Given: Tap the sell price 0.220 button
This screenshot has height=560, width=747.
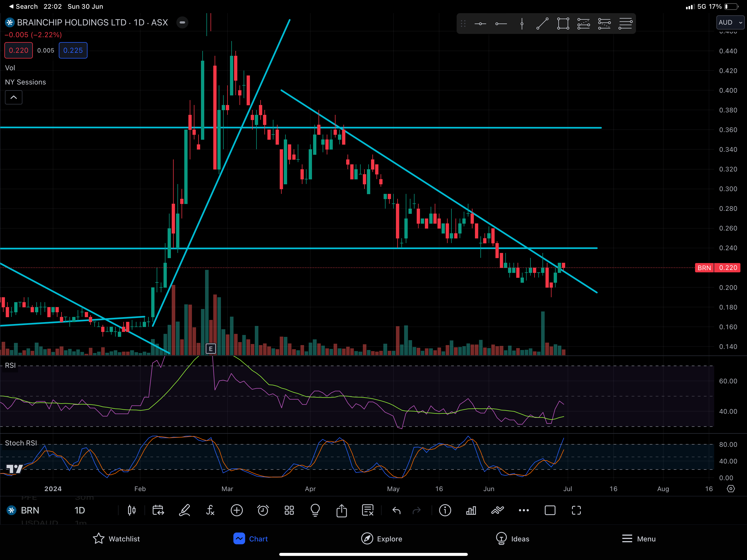Looking at the screenshot, I should [x=19, y=50].
